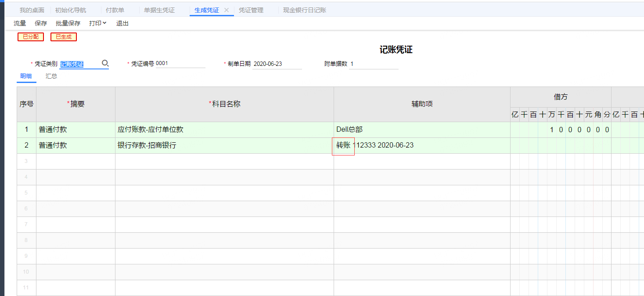Click the 流量 toolbar button
Image resolution: width=644 pixels, height=296 pixels.
coord(20,23)
